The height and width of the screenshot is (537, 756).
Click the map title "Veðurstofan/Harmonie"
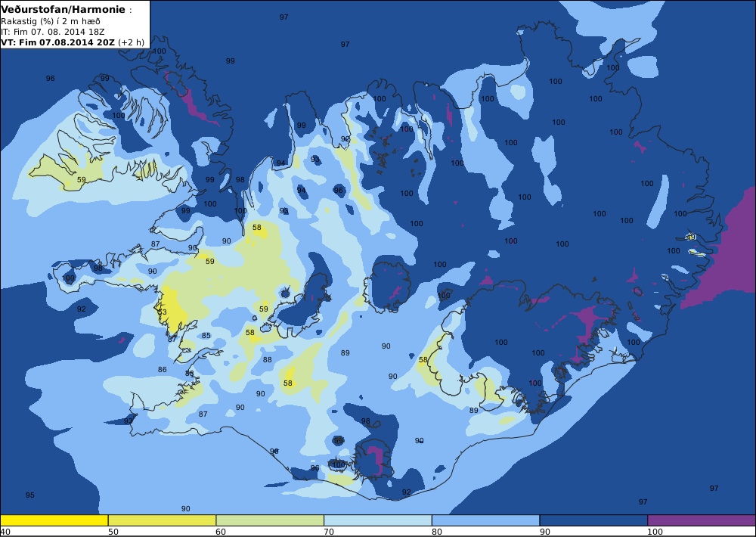(64, 10)
